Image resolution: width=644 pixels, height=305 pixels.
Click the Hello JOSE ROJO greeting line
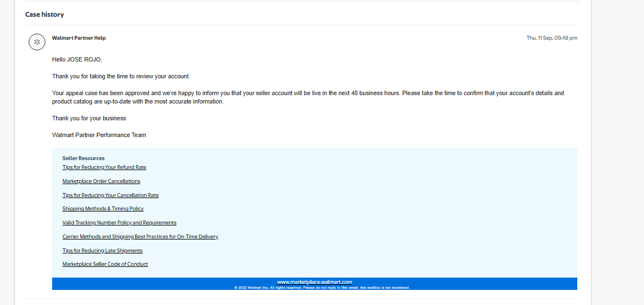point(77,59)
